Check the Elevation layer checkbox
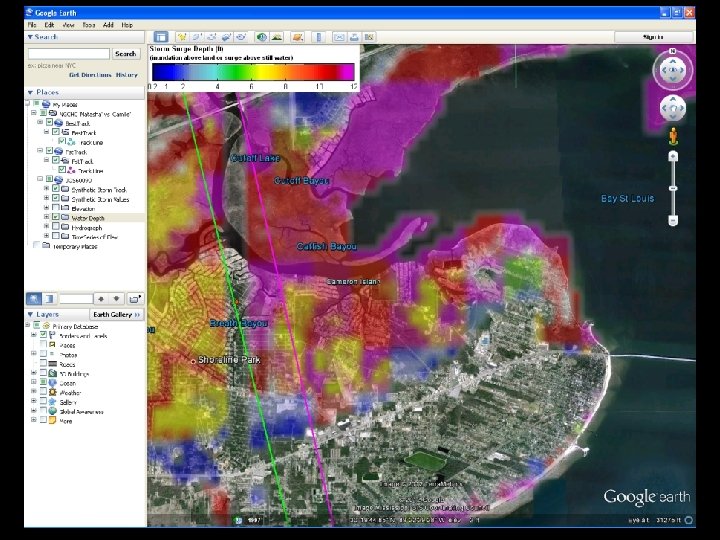 56,208
